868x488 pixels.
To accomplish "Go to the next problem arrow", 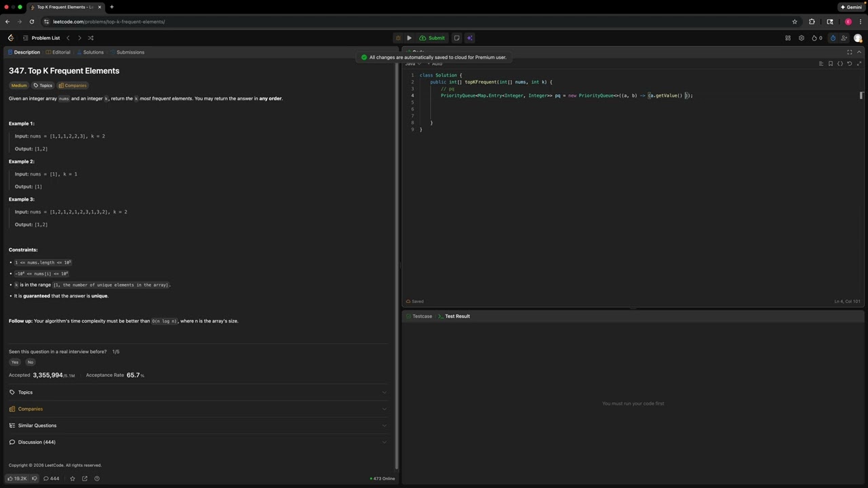I will tap(79, 38).
